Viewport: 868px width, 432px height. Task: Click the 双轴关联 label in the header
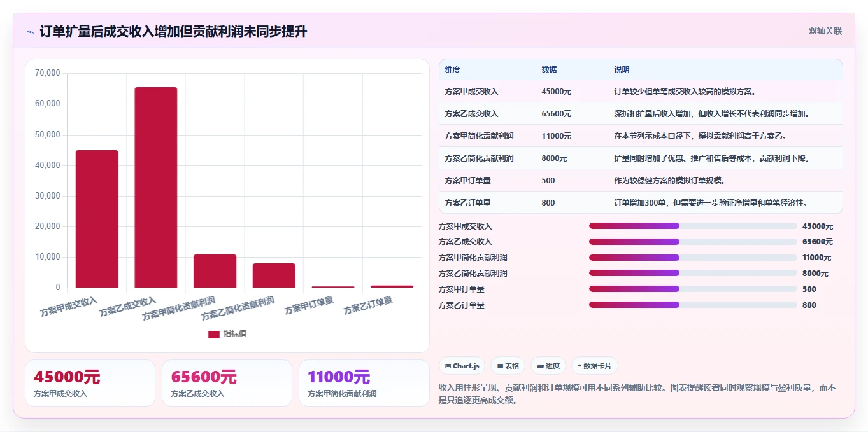(x=825, y=31)
